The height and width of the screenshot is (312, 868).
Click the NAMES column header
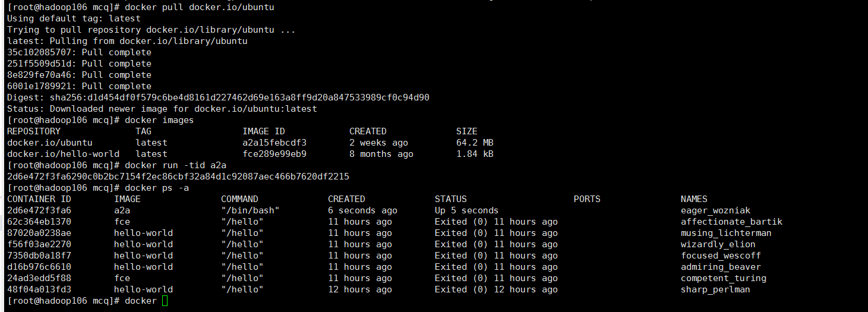coord(694,199)
